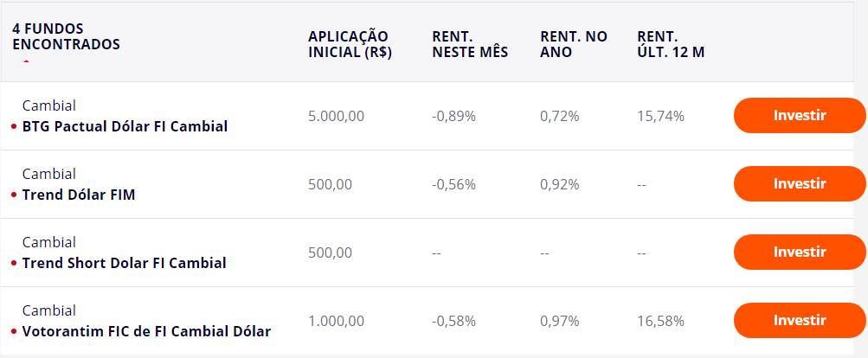Click red dot beside Trend Short Dolar
The image size is (868, 358).
point(14,263)
